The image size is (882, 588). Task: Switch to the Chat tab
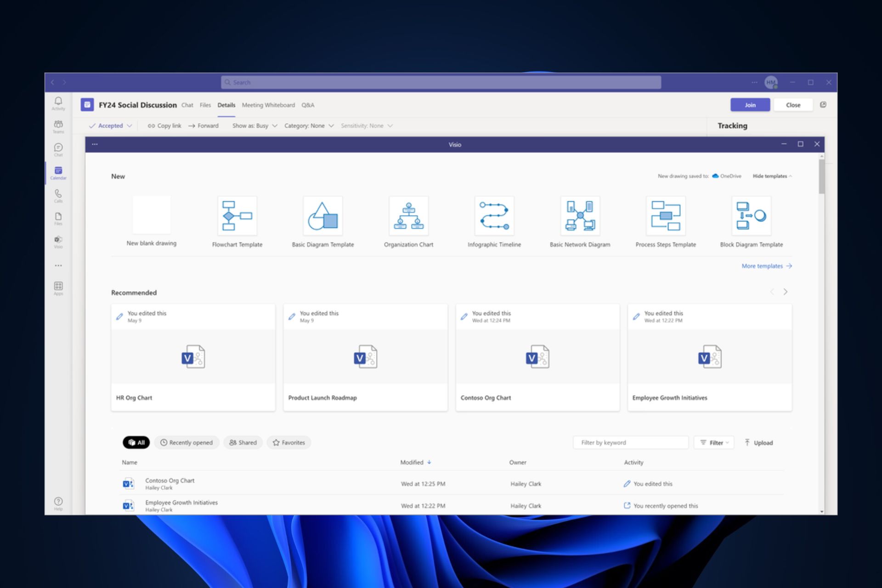click(x=187, y=105)
